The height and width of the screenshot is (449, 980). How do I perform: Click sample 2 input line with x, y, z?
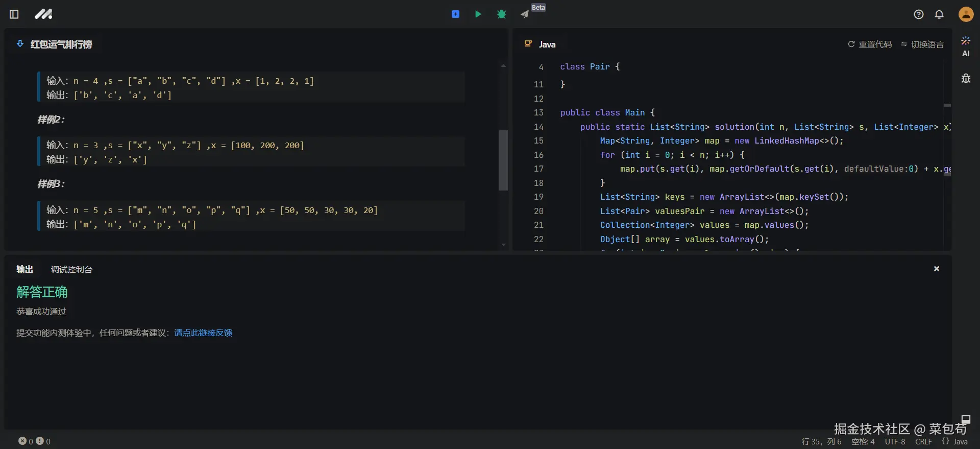pos(175,146)
